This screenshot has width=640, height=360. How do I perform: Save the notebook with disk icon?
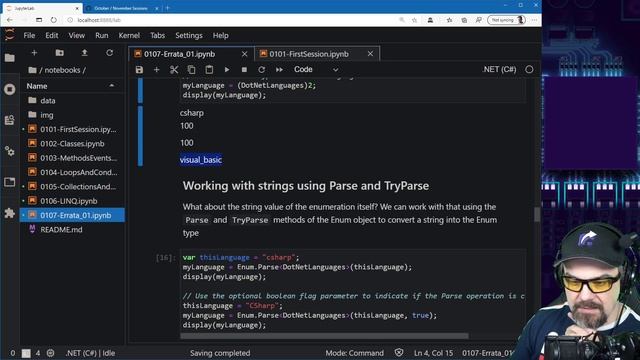click(x=139, y=70)
